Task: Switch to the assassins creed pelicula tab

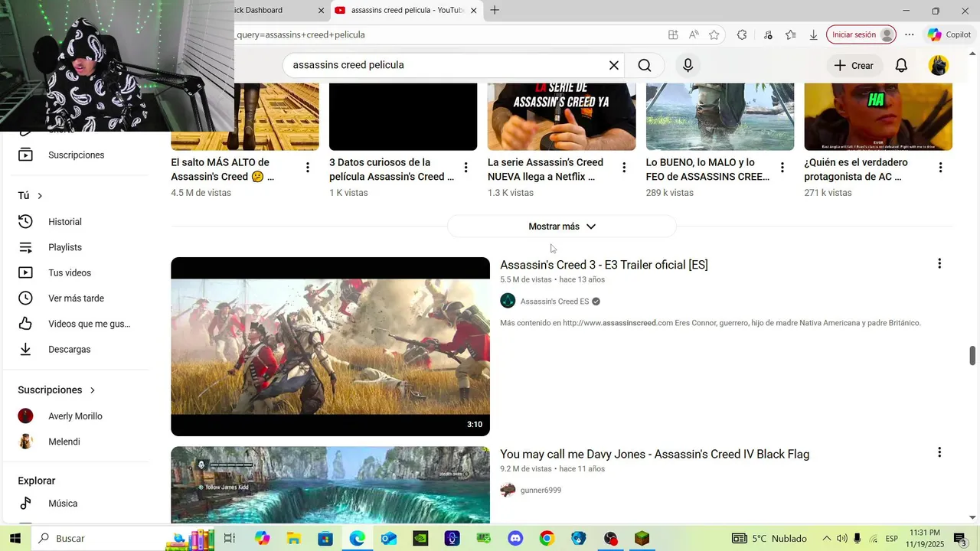Action: (406, 10)
